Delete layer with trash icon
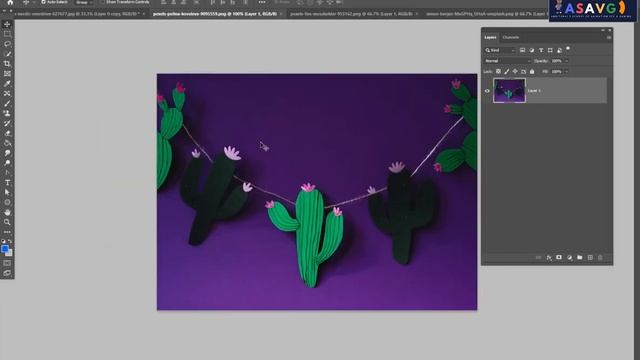This screenshot has height=360, width=640. [600, 258]
